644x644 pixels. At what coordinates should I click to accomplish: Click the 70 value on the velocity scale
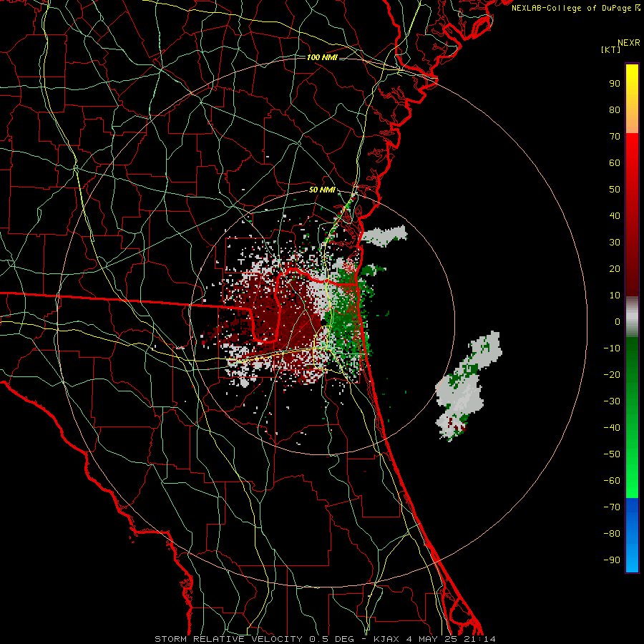pyautogui.click(x=615, y=136)
